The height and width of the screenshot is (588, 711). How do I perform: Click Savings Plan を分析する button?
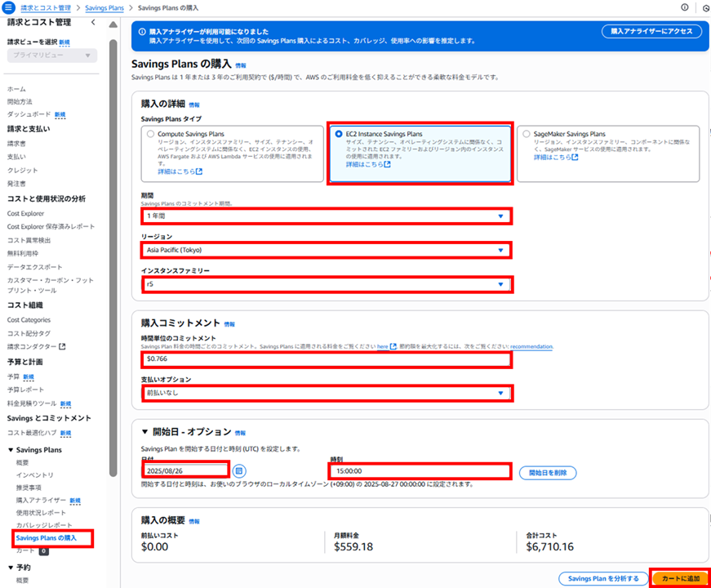pyautogui.click(x=603, y=578)
